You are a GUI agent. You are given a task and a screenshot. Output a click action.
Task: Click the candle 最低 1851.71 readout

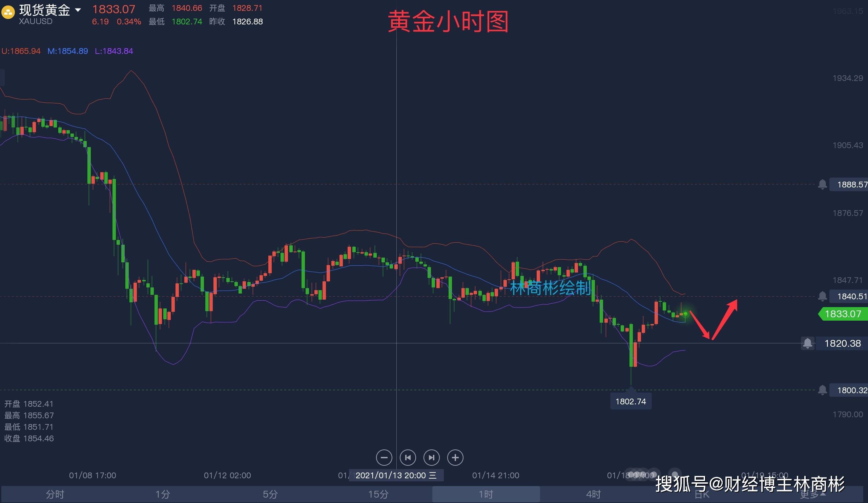coord(29,427)
